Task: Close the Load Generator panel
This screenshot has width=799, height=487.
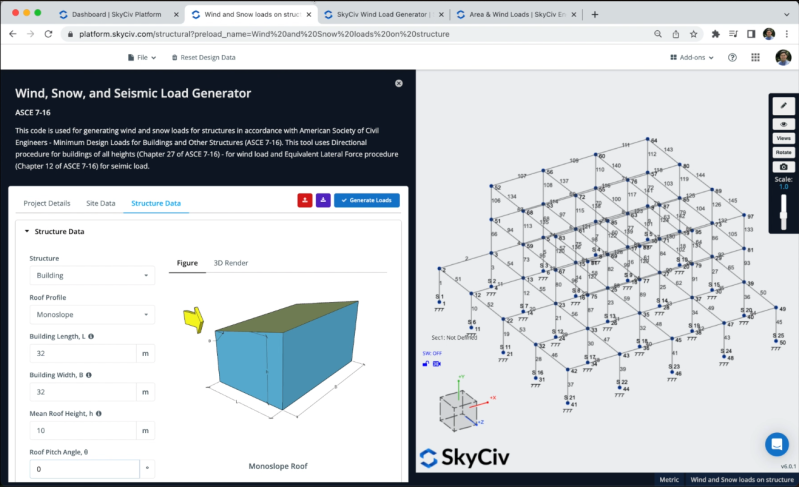Action: (398, 84)
